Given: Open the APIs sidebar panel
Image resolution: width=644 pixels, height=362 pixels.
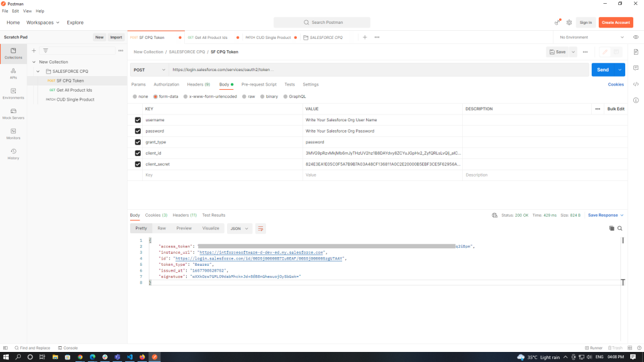Looking at the screenshot, I should [13, 74].
